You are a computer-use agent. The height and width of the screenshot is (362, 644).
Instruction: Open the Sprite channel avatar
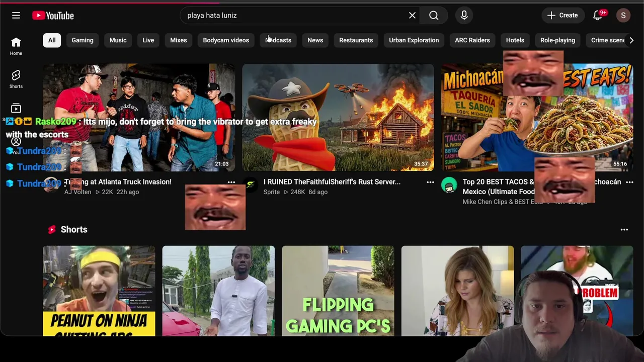click(x=250, y=185)
